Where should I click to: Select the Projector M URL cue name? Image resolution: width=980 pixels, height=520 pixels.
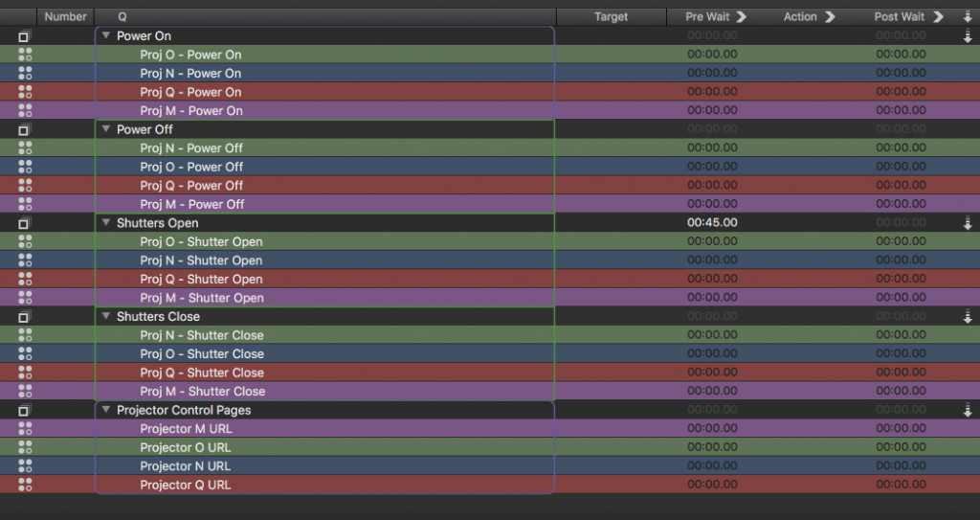click(x=186, y=429)
